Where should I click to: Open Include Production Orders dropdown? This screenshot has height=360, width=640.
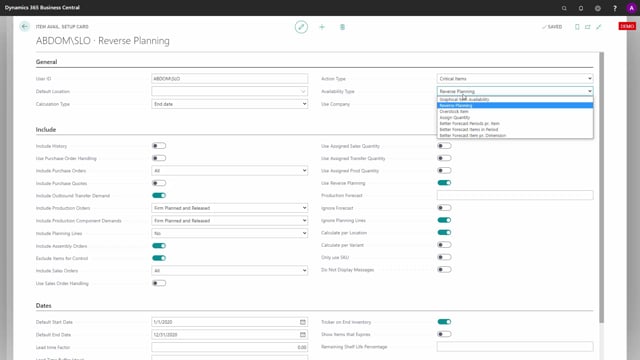(x=229, y=208)
